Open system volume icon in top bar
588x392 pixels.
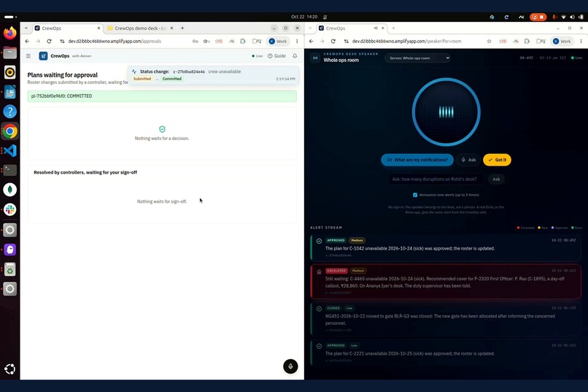(x=572, y=17)
